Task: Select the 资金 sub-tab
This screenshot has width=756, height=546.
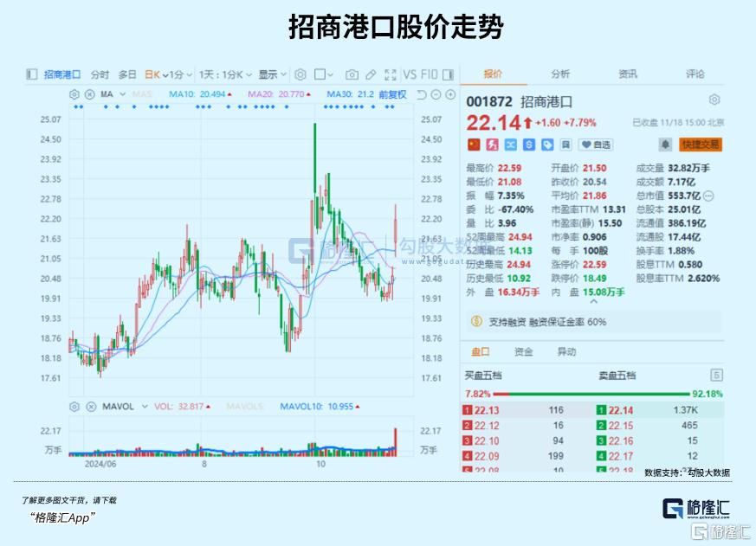Action: coord(524,352)
